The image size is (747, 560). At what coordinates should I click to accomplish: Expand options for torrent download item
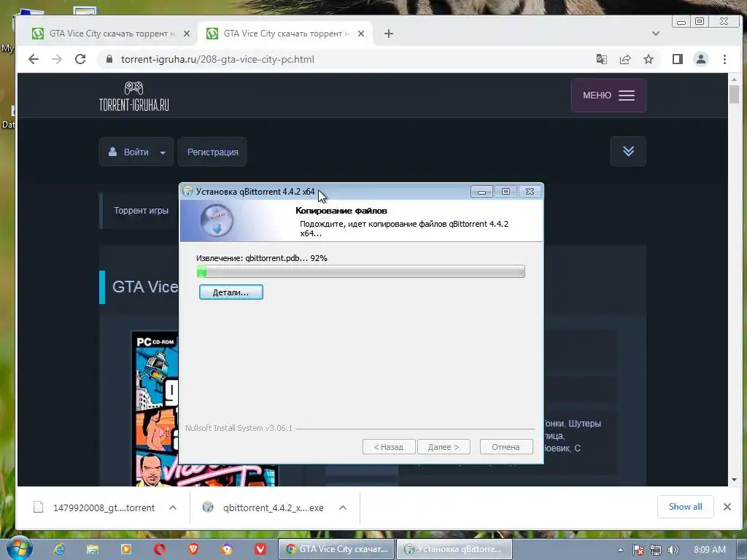(x=173, y=507)
